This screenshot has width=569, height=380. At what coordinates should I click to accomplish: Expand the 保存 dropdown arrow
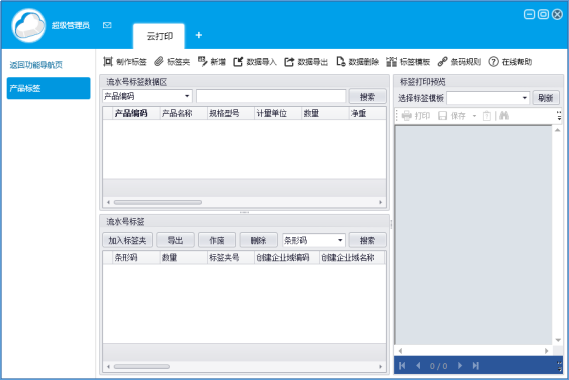coord(474,116)
